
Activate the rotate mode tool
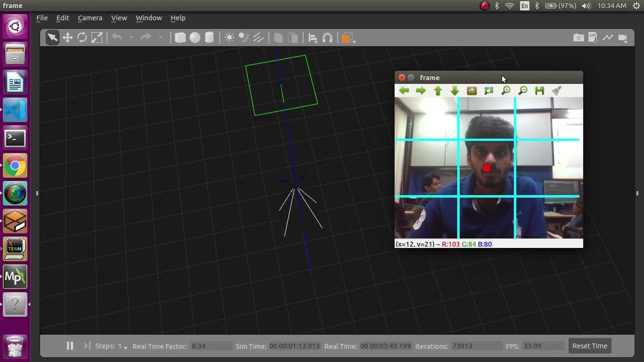point(82,38)
